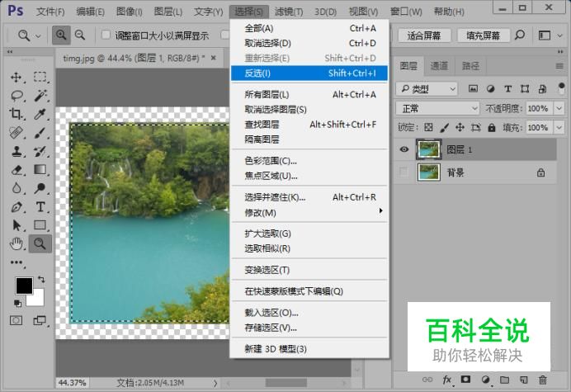571x392 pixels.
Task: Expand the 填充 fill arrow
Action: pos(559,128)
